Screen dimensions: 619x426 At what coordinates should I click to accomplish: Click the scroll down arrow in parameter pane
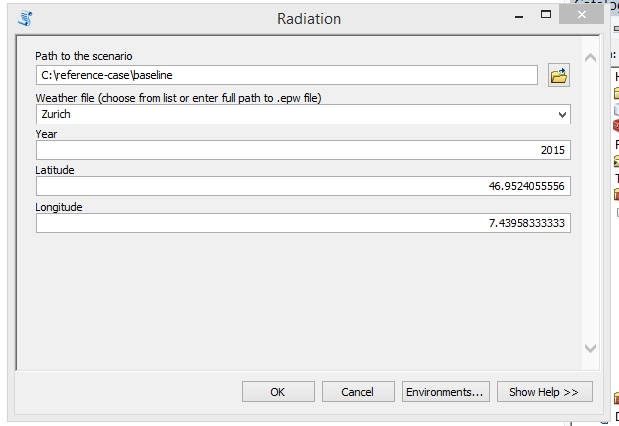click(x=590, y=348)
